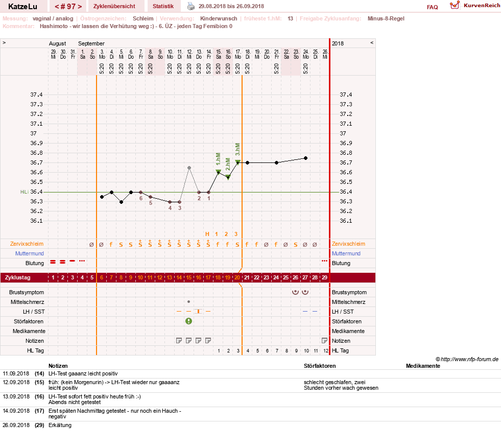The height and width of the screenshot is (448, 501).
Task: Click the 'schlecht geschlafen' Störfaktoren entry
Action: pos(341,385)
